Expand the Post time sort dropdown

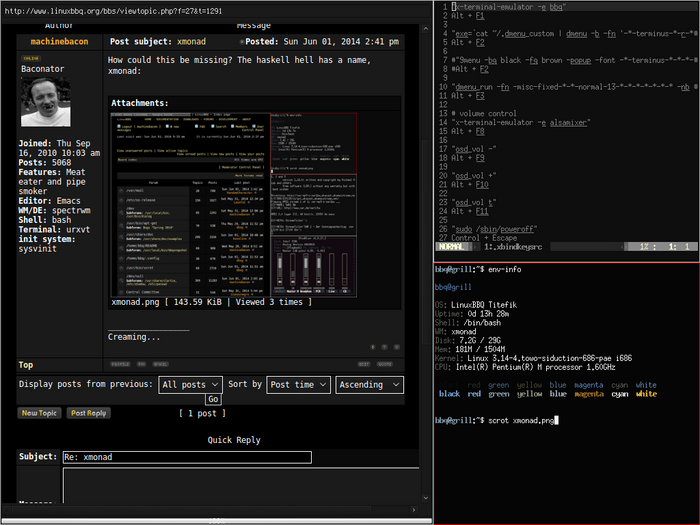tap(297, 384)
